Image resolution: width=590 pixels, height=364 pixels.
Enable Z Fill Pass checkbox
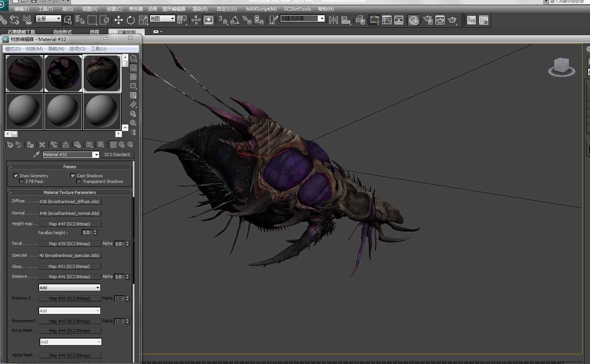click(x=21, y=181)
